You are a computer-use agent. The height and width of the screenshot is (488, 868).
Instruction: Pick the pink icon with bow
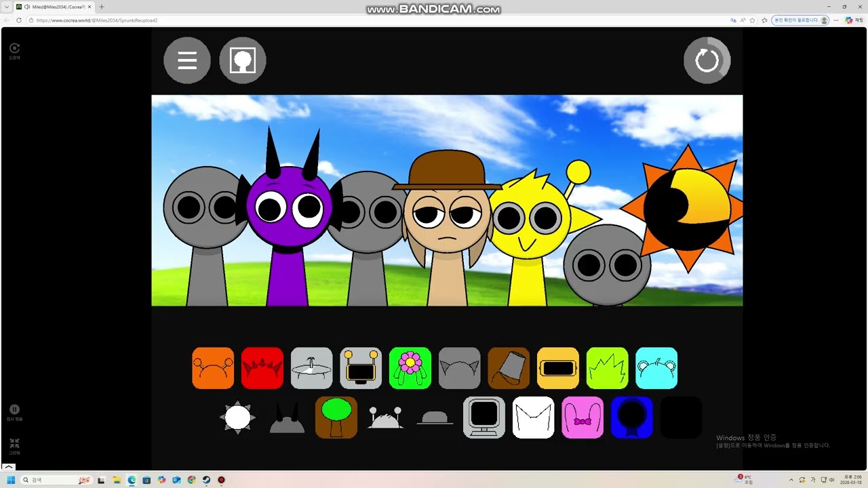pyautogui.click(x=583, y=418)
